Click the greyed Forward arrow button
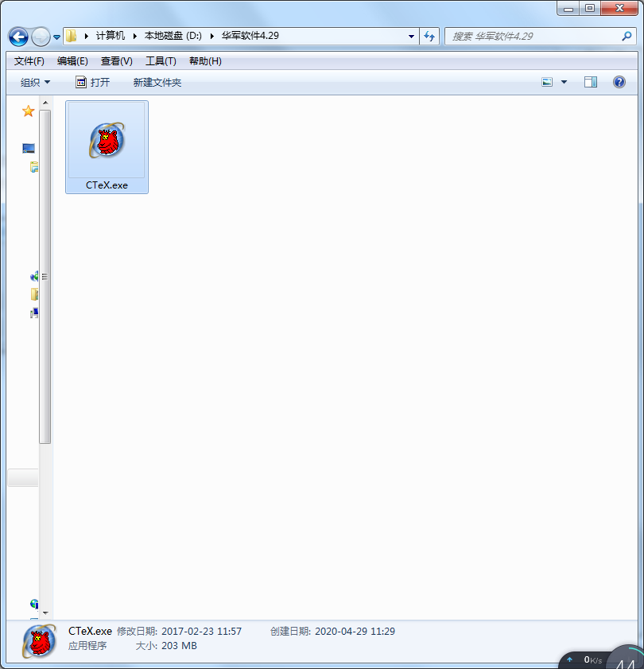Viewport: 644px width, 669px height. pyautogui.click(x=41, y=37)
